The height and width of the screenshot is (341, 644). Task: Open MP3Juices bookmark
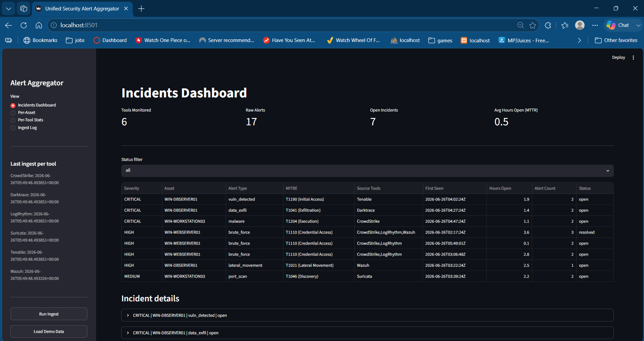tap(524, 40)
